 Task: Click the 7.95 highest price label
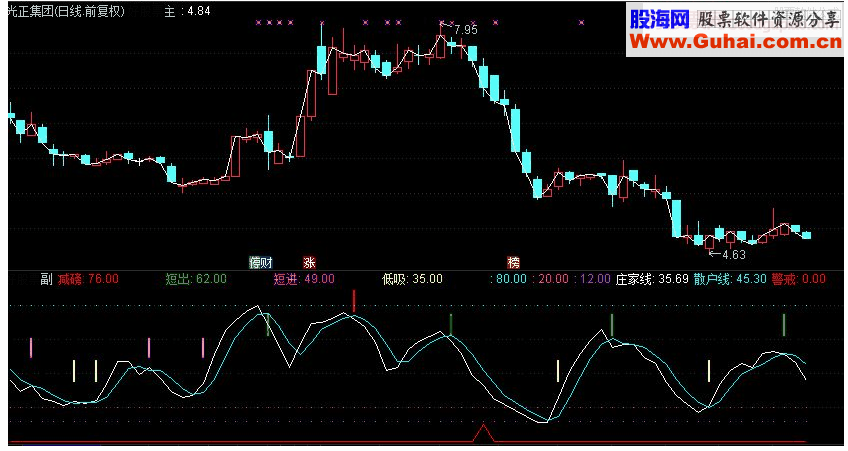[x=466, y=30]
